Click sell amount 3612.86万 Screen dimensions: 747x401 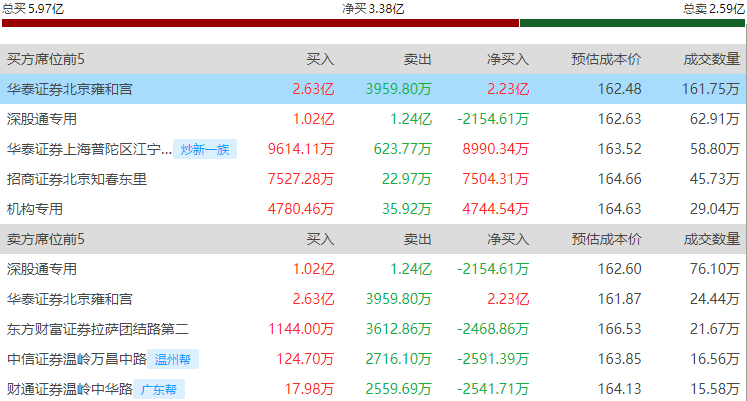[x=398, y=329]
